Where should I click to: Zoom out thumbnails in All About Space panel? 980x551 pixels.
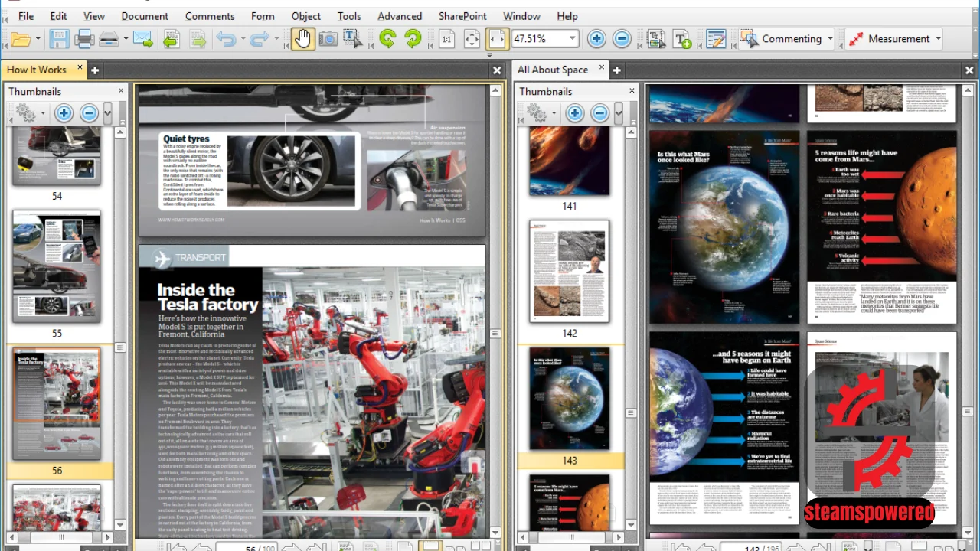click(x=599, y=114)
